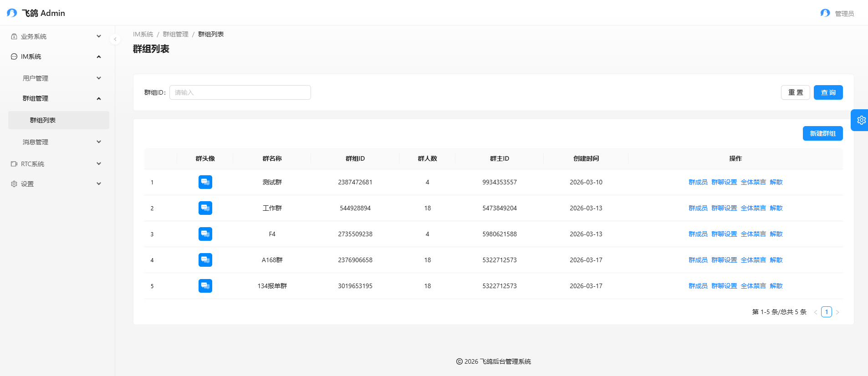The image size is (868, 376).
Task: Open the blue settings gear panel
Action: click(860, 120)
